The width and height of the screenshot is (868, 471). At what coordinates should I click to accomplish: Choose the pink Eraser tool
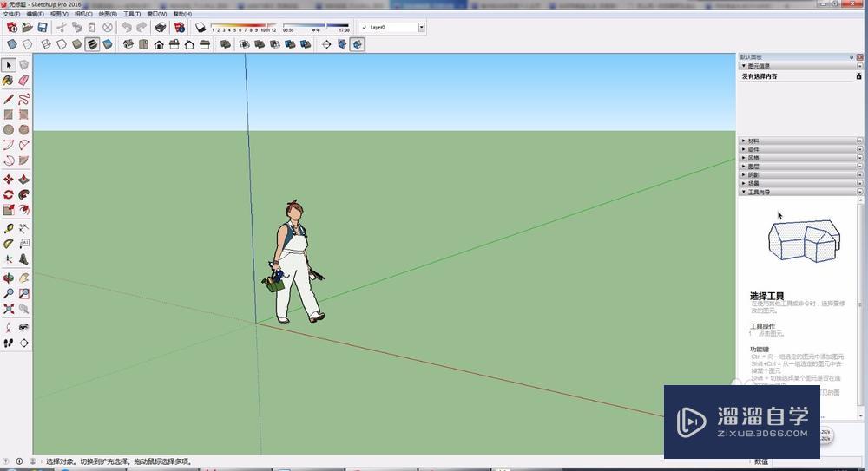pyautogui.click(x=23, y=81)
